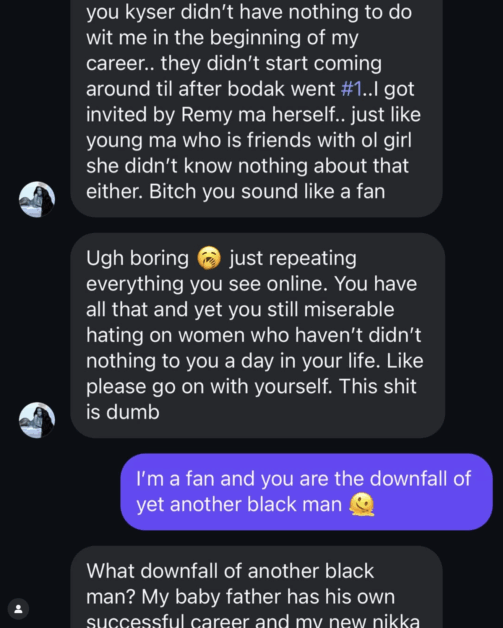Viewport: 503px width, 628px height.
Task: Select message bubble starting 'you kyser didn't have'
Action: coord(256,108)
